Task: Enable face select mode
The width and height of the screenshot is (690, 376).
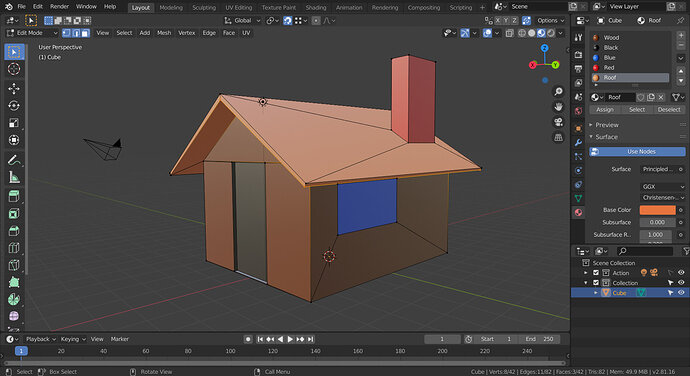Action: (85, 33)
